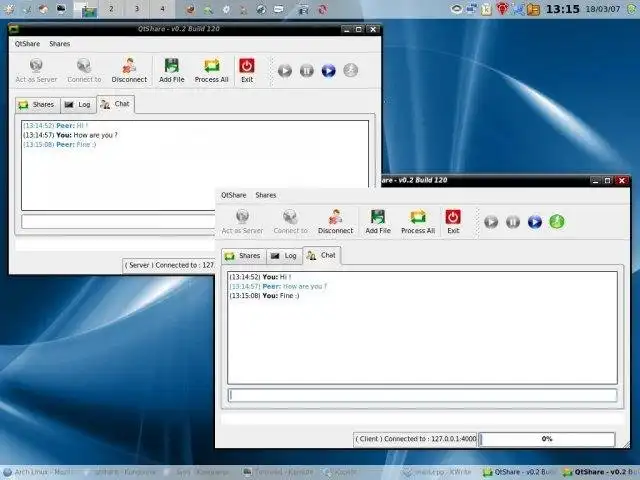The height and width of the screenshot is (480, 640).
Task: Click the terminal launcher icon in the top panel
Action: tap(61, 9)
